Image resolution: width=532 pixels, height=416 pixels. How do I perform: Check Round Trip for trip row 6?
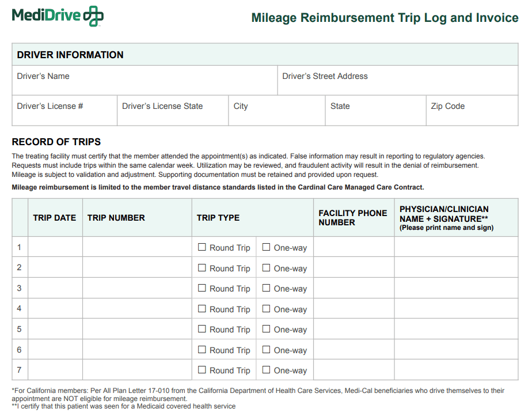(202, 349)
